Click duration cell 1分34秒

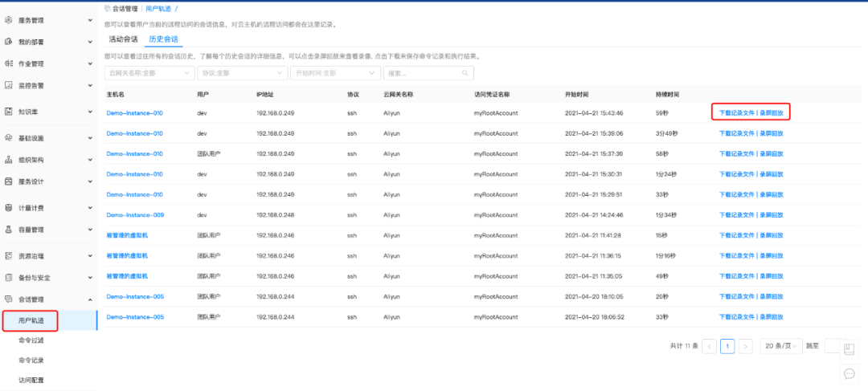pyautogui.click(x=666, y=214)
